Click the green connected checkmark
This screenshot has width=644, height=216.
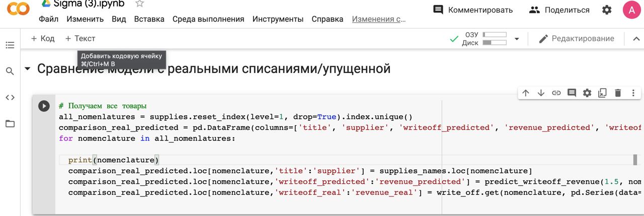454,39
